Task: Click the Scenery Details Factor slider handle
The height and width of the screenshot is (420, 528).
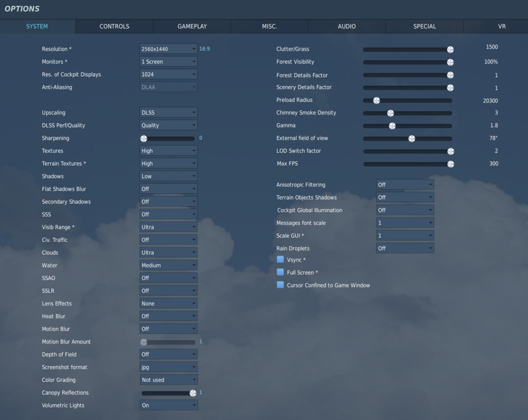Action: coord(450,88)
